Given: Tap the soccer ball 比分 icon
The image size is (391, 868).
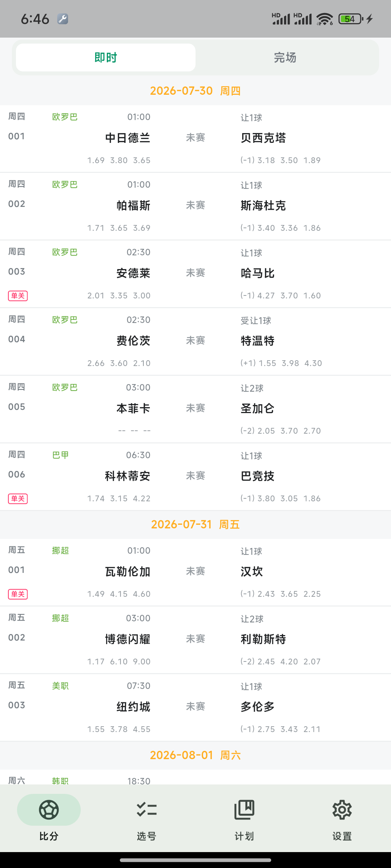Looking at the screenshot, I should click(49, 810).
